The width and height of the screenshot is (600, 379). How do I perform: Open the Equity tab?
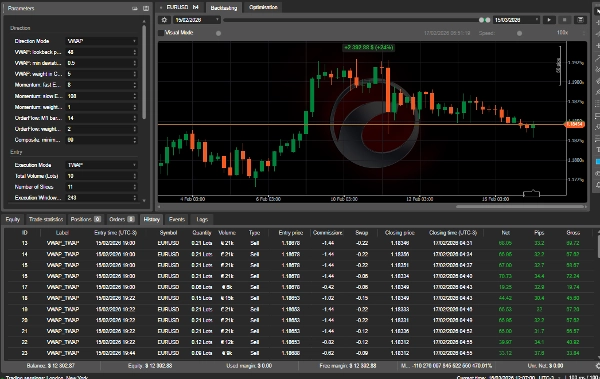coord(13,219)
